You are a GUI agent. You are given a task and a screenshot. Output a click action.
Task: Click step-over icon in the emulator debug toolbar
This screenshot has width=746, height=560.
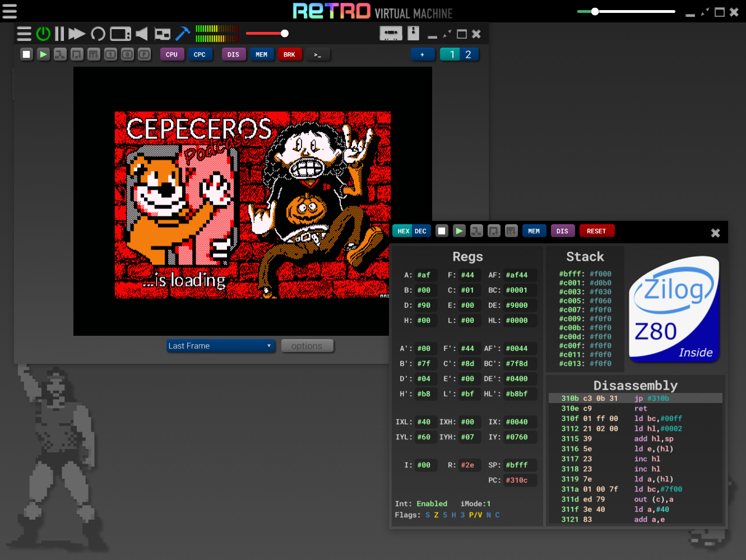pos(77,54)
